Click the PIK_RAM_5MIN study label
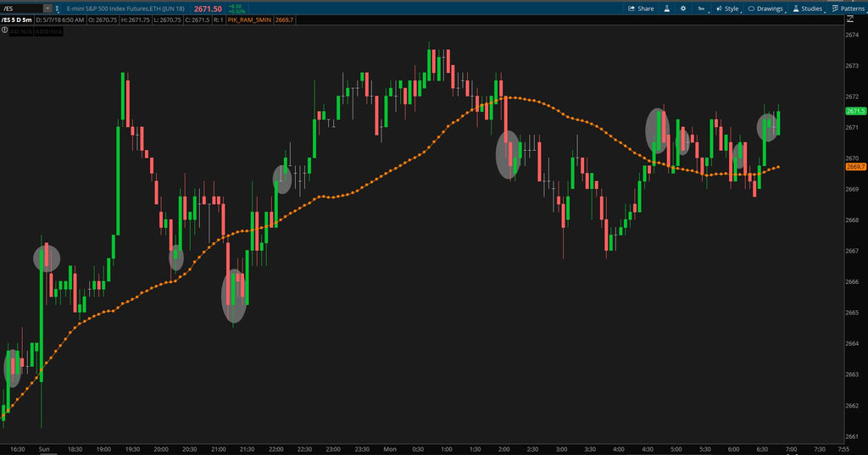The height and width of the screenshot is (455, 868). pos(250,20)
